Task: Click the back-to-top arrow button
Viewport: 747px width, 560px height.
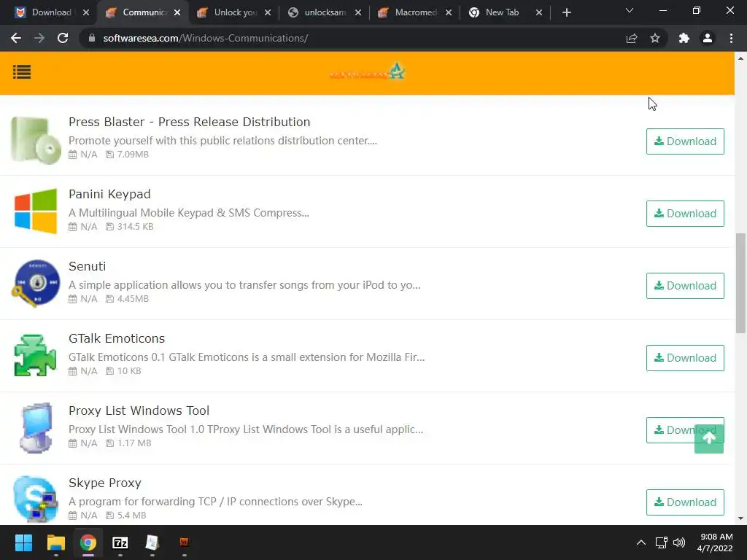Action: 709,438
